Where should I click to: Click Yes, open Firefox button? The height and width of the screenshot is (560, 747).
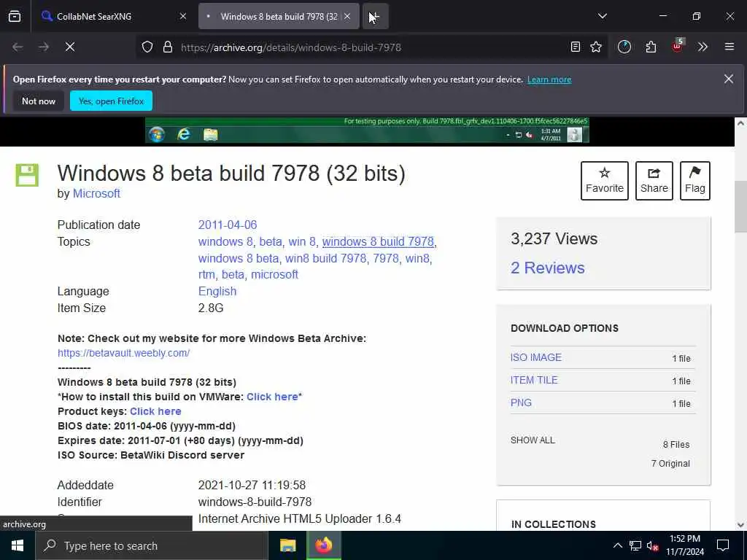pos(111,101)
